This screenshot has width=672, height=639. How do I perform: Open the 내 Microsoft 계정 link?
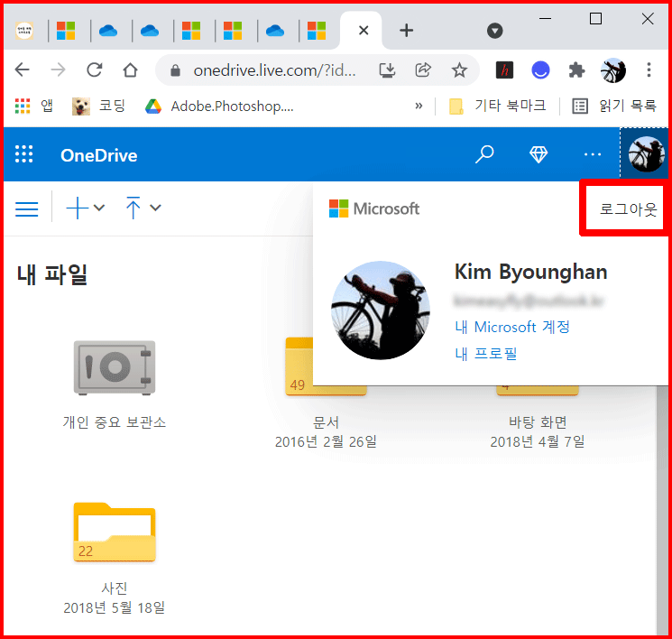click(512, 327)
